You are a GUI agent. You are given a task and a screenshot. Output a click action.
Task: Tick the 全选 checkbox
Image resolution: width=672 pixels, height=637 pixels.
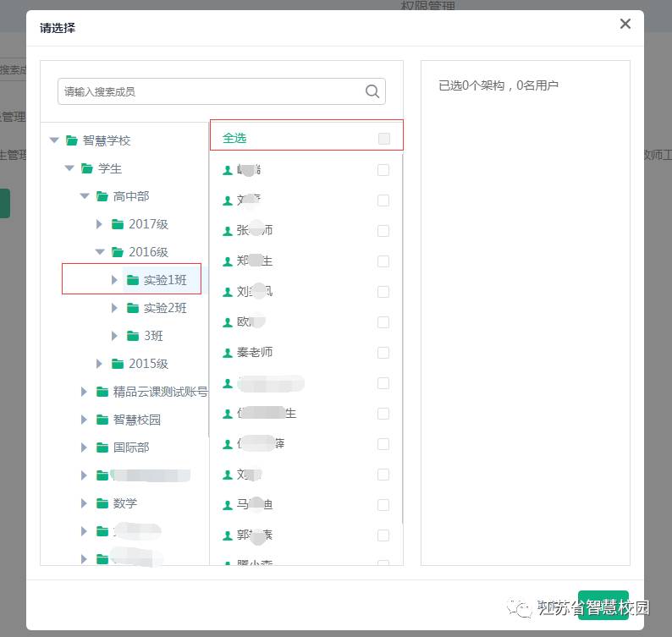tap(384, 139)
